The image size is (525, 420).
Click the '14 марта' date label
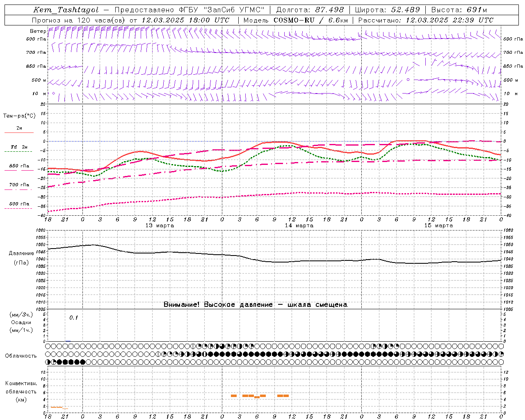299,226
